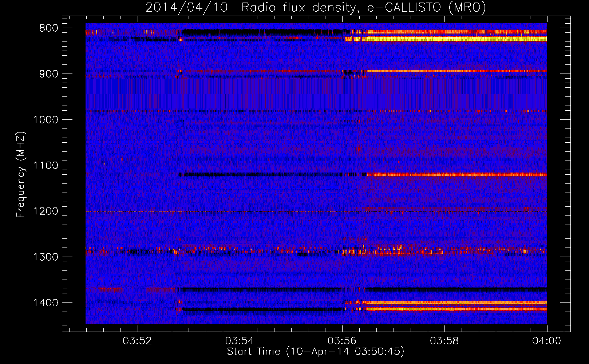Screen dimensions: 589x364
Task: Select the 1400 frequency axis label
Action: pyautogui.click(x=46, y=303)
